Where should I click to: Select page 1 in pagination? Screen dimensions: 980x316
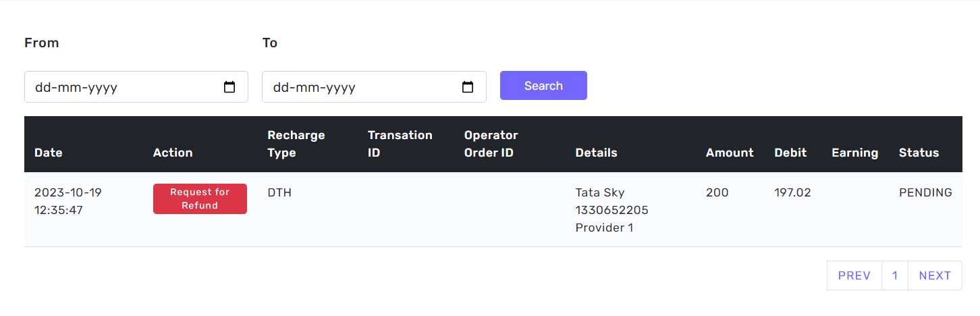(x=895, y=275)
